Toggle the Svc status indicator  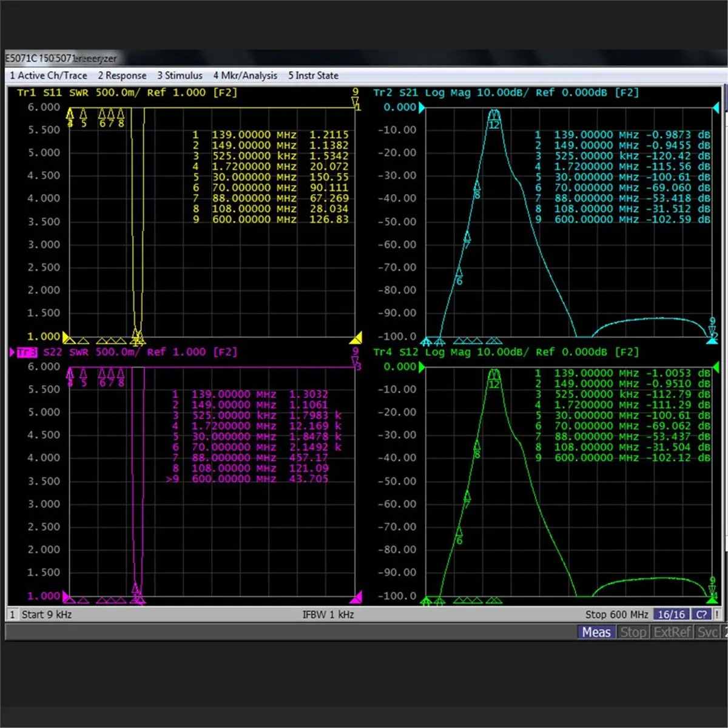click(x=707, y=632)
